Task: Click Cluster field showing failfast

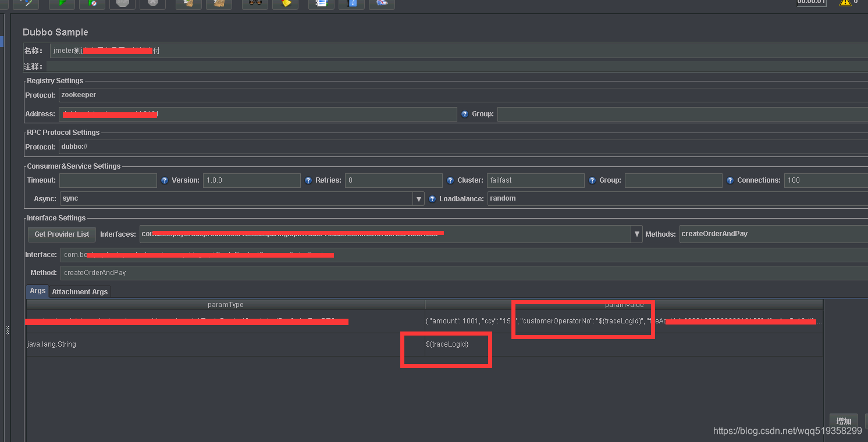Action: 536,180
